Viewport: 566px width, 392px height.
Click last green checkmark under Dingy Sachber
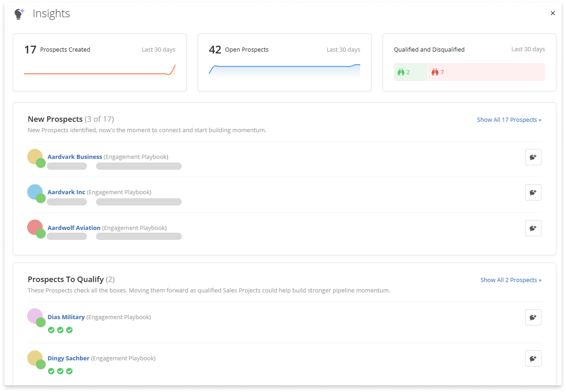pyautogui.click(x=69, y=371)
